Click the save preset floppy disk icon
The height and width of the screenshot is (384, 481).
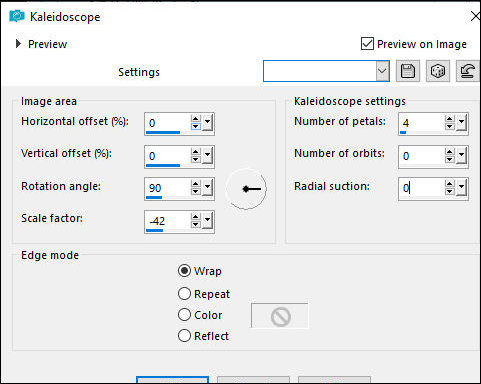tap(408, 71)
